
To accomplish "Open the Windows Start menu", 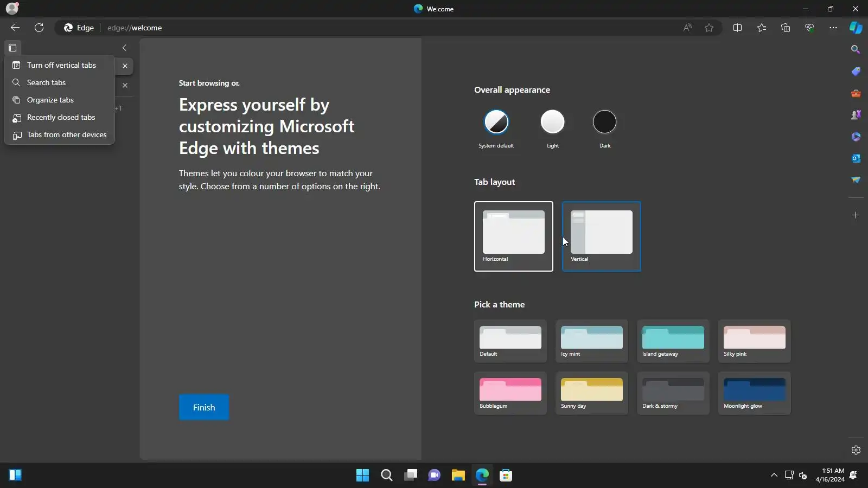I will click(x=363, y=476).
